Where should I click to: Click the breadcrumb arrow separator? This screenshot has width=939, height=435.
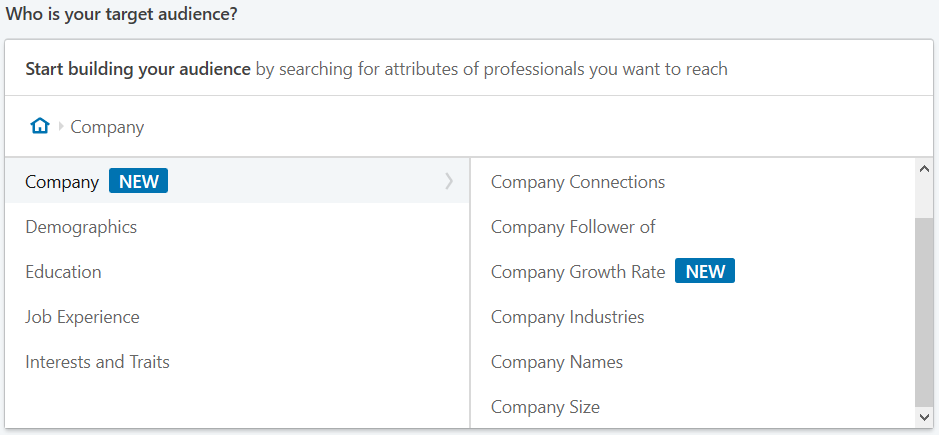(60, 126)
